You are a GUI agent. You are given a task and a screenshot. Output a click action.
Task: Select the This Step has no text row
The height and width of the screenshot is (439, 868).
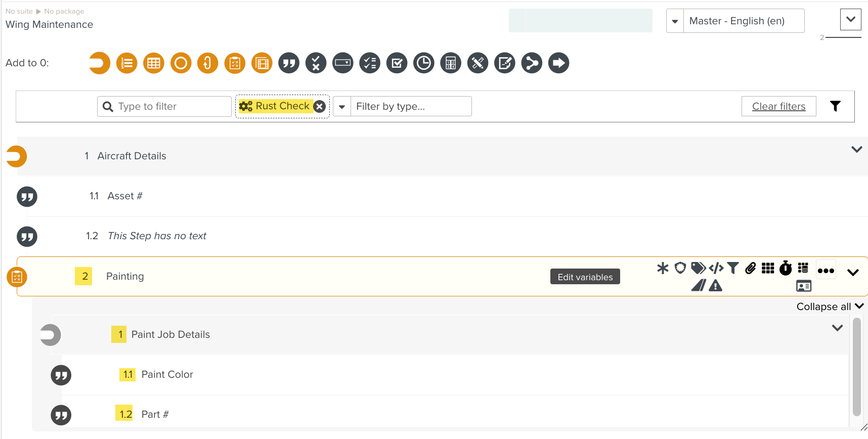point(157,236)
